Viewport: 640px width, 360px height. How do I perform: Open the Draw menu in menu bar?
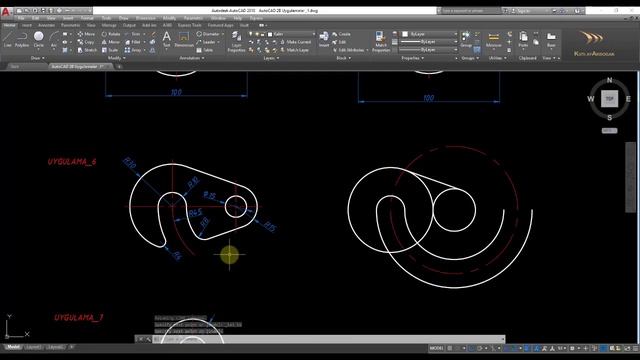pyautogui.click(x=124, y=18)
